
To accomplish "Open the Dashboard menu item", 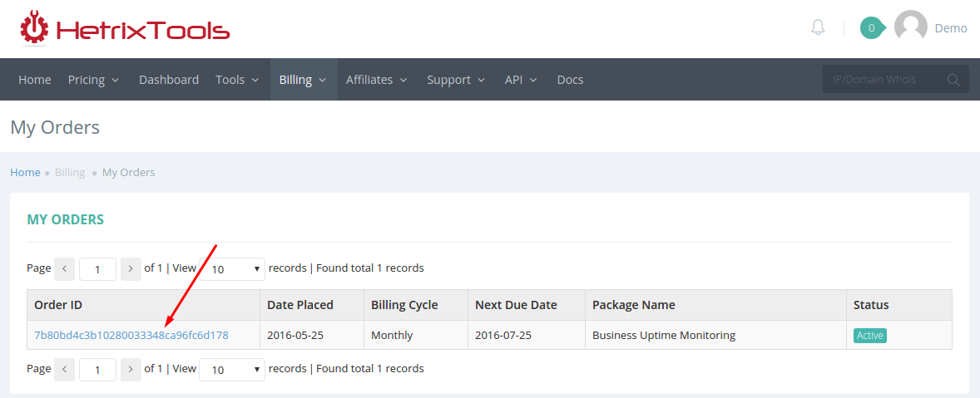I will 169,80.
